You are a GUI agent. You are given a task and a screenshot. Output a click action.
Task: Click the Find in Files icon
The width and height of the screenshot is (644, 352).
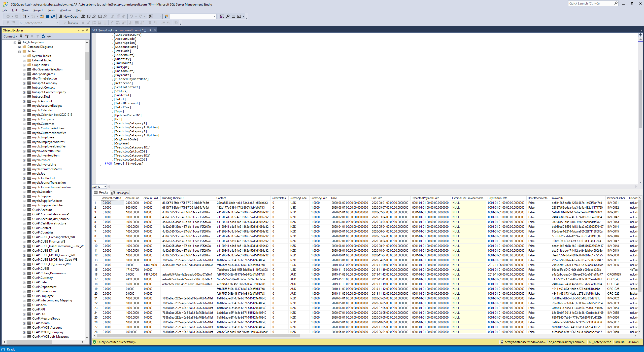point(166,16)
